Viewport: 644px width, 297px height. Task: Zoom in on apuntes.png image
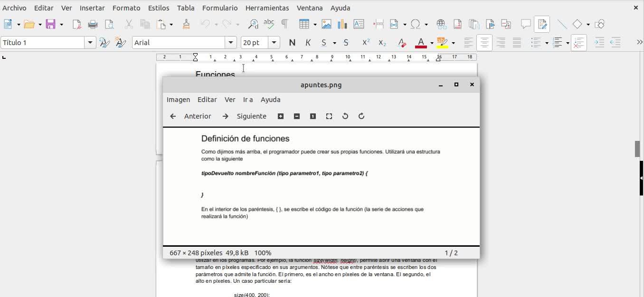pos(281,116)
